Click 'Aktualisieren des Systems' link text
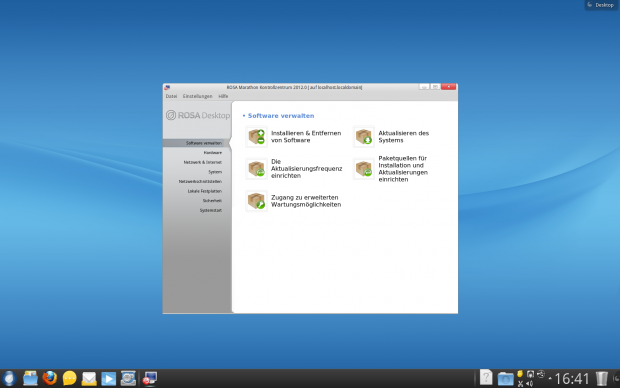The image size is (620, 388). (403, 136)
